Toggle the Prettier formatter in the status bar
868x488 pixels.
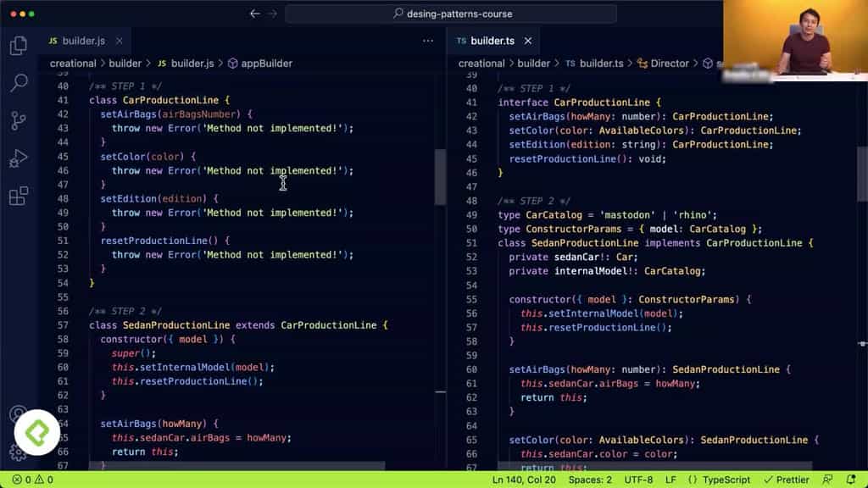pos(787,479)
